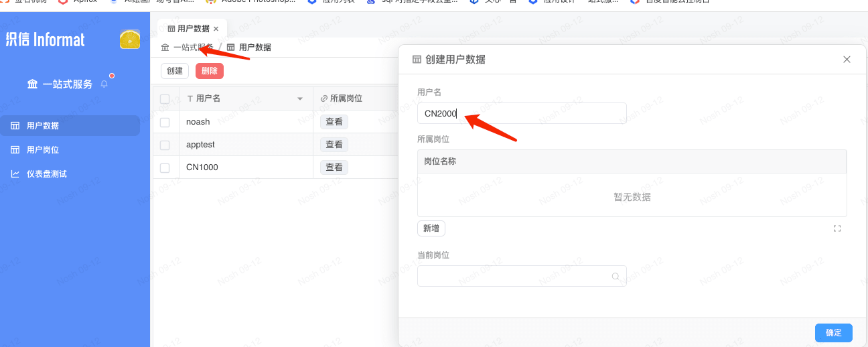Click the fullscreen expand icon below 岗位名称 table
The height and width of the screenshot is (347, 868).
tap(837, 228)
